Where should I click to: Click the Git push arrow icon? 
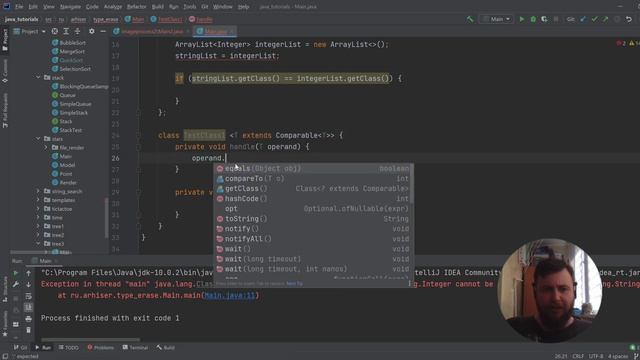[606, 19]
